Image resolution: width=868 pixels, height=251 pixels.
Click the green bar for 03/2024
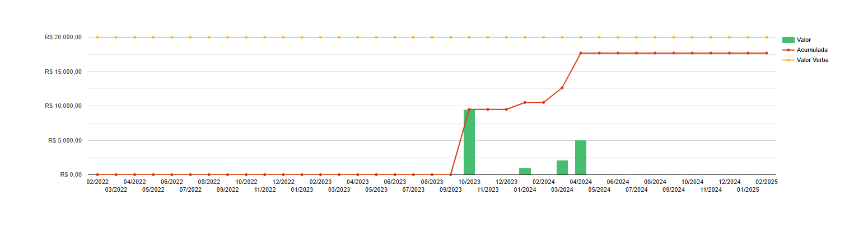(562, 167)
